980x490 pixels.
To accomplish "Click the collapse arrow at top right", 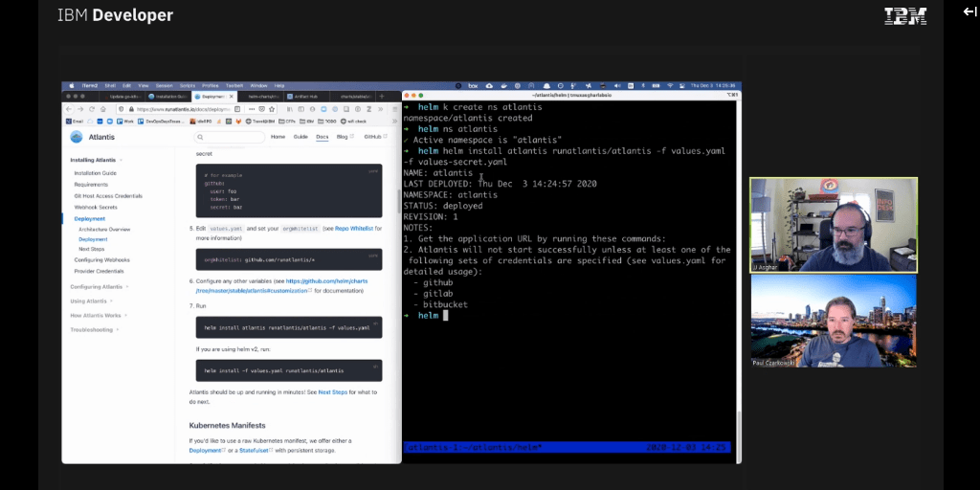I will pos(969,11).
